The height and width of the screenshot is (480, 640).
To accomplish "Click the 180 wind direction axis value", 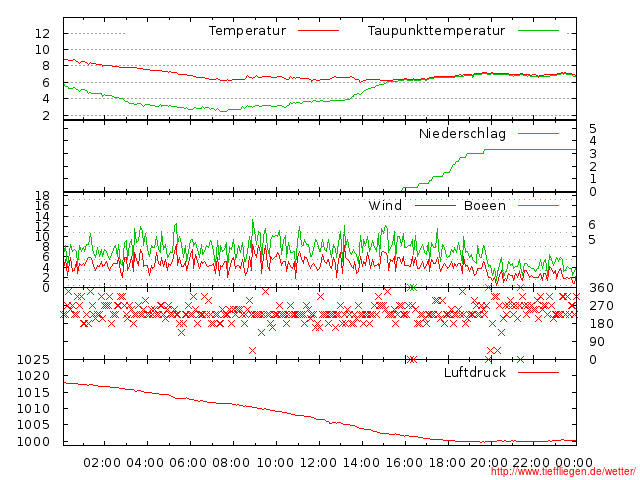I will (601, 324).
